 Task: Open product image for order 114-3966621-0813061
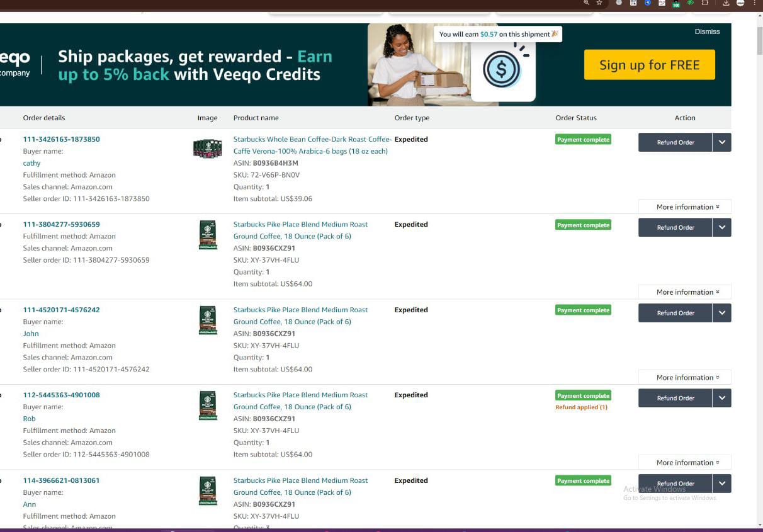(208, 491)
